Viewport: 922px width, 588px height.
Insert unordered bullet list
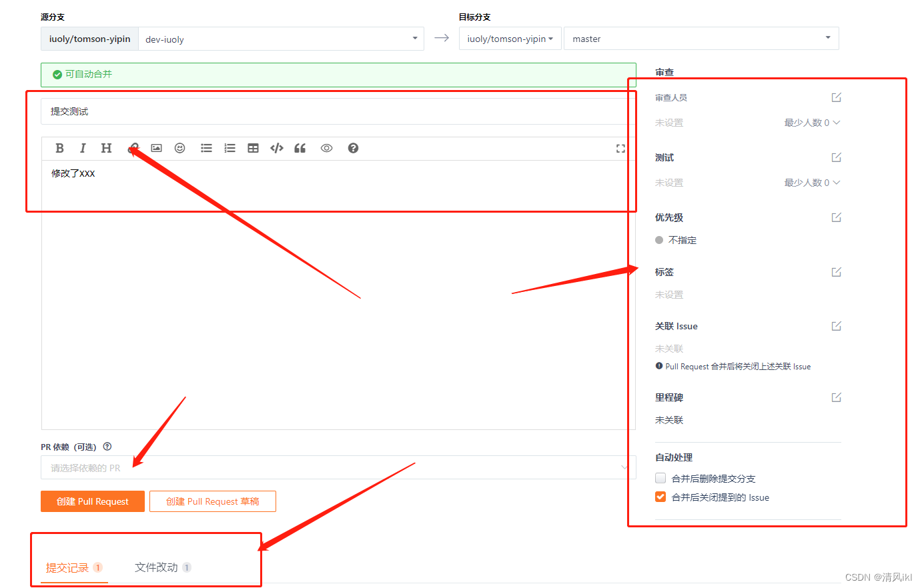206,148
